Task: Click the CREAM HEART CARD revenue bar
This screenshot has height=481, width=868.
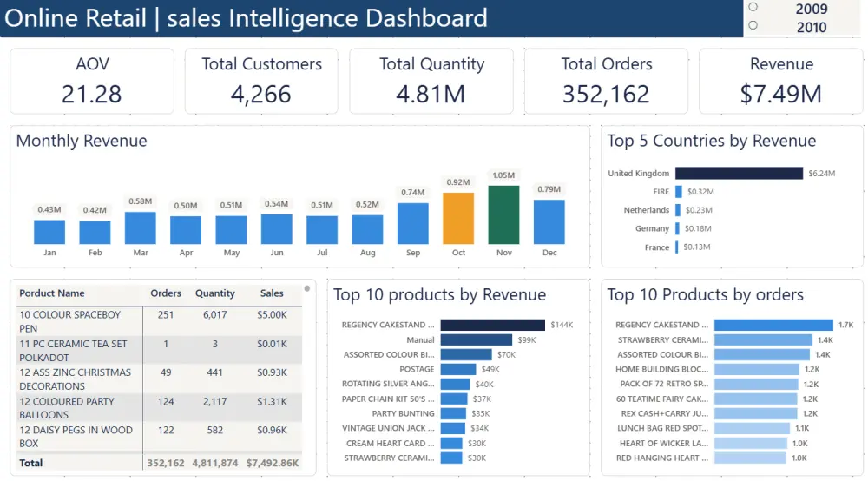Action: pyautogui.click(x=451, y=444)
